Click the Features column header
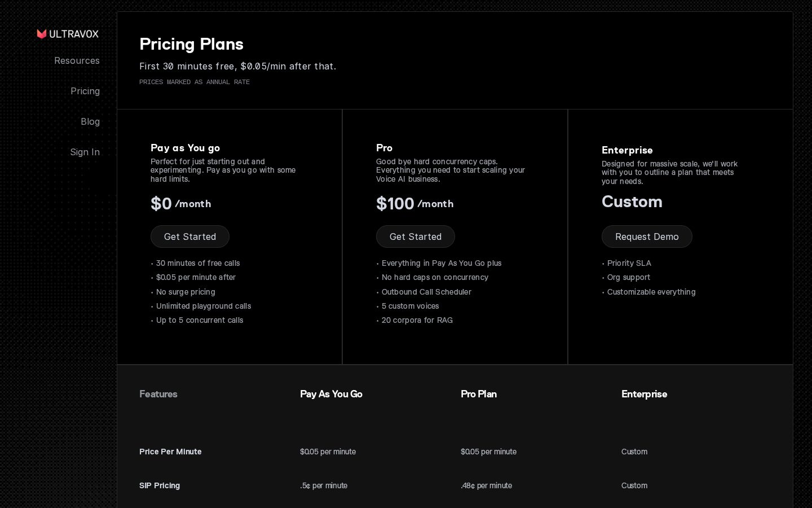This screenshot has height=508, width=812. (x=158, y=394)
